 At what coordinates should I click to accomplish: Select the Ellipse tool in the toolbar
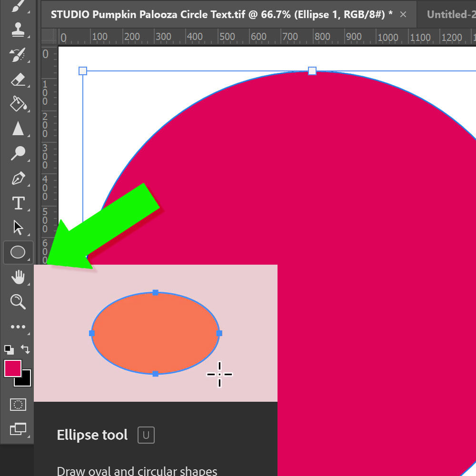(x=18, y=252)
